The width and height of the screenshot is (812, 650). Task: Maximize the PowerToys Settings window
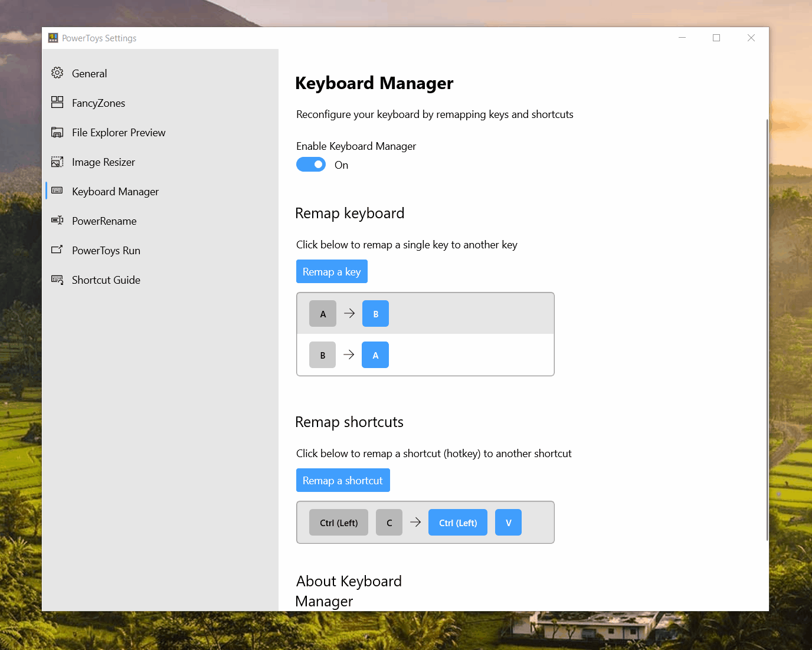(716, 38)
